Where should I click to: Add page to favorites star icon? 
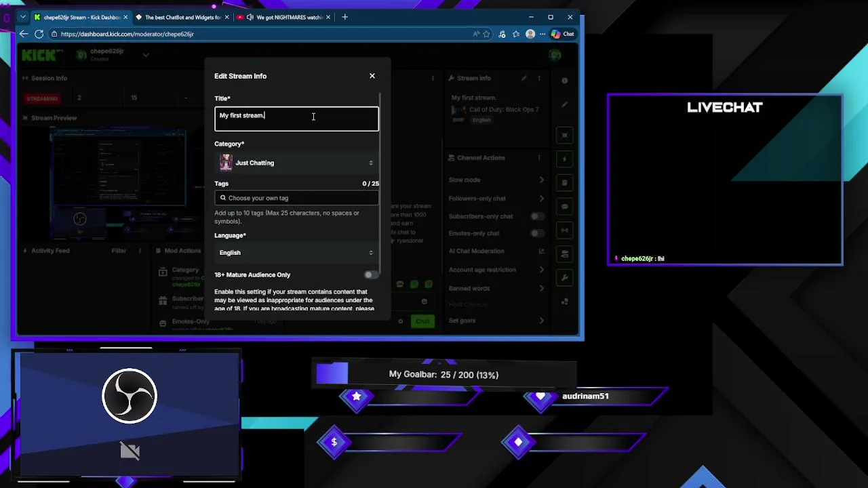click(486, 34)
